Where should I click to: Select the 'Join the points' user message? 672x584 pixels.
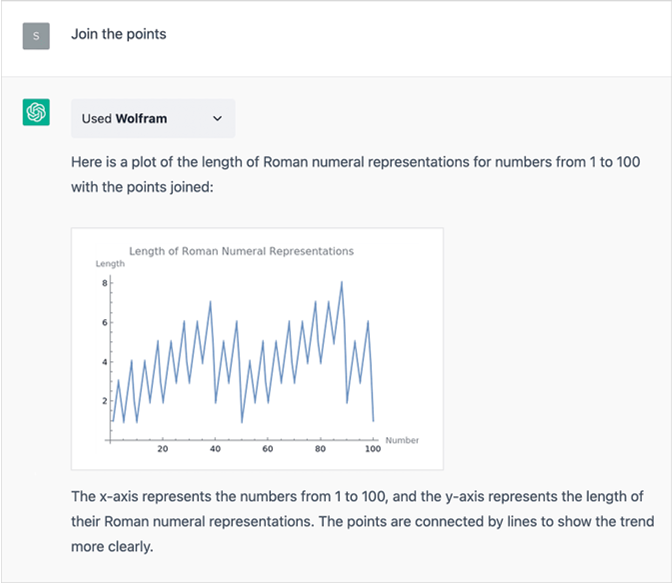click(x=118, y=34)
